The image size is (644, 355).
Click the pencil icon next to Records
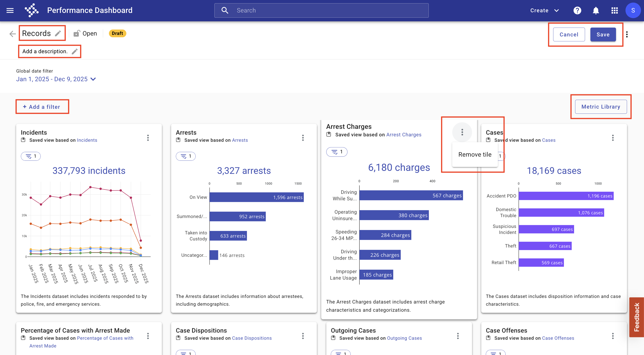(58, 33)
